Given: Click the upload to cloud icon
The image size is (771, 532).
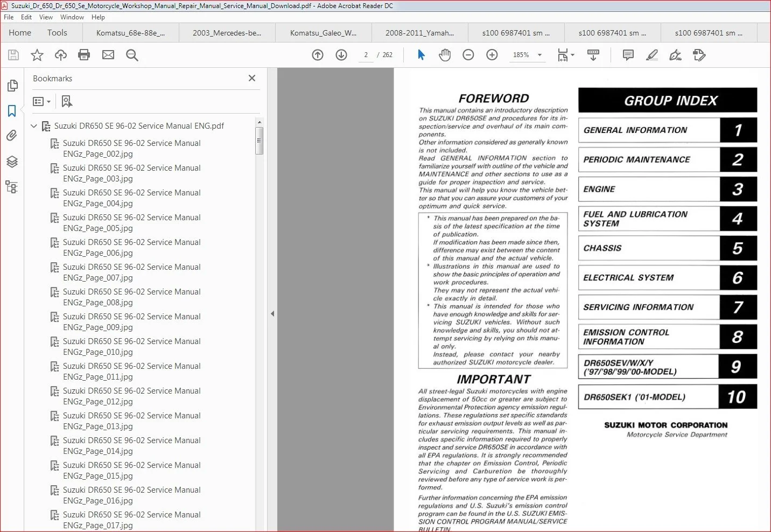Looking at the screenshot, I should [61, 55].
